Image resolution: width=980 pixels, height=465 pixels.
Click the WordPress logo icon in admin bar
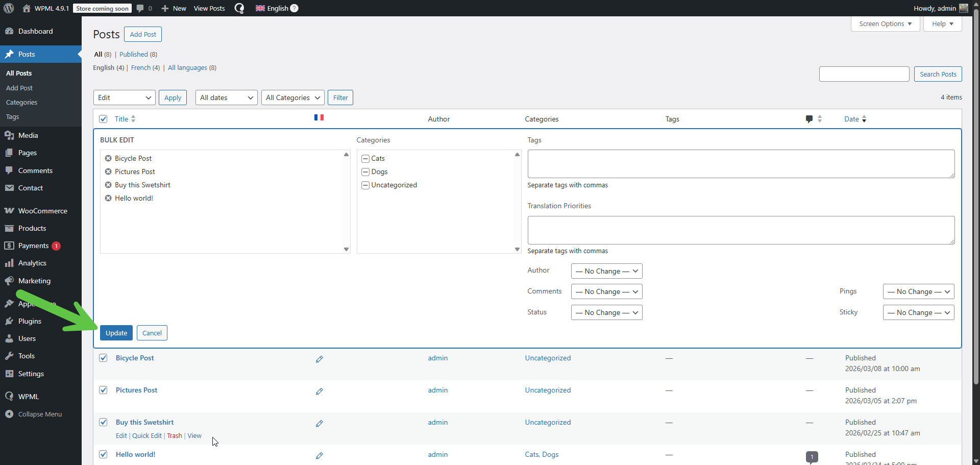[x=9, y=8]
